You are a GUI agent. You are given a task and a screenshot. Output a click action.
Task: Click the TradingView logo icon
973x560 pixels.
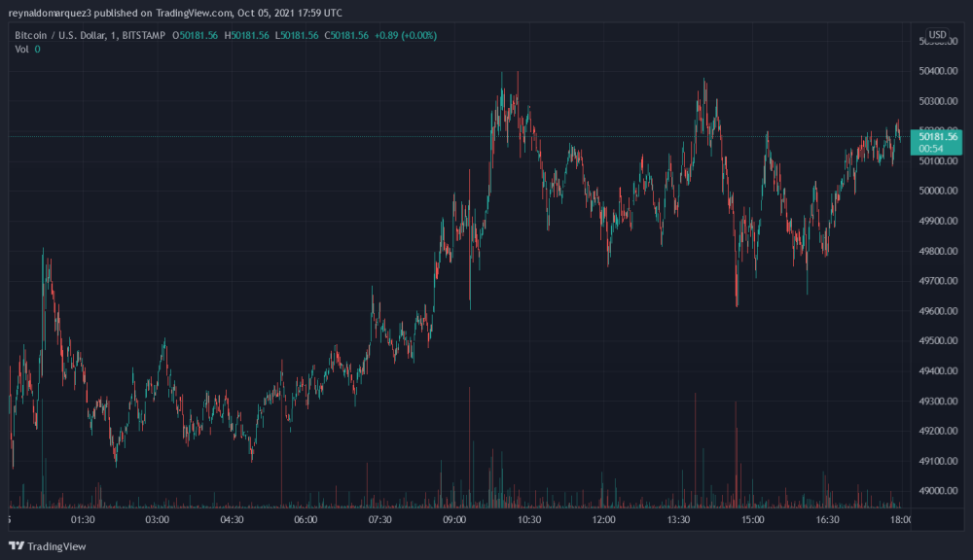coord(17,546)
